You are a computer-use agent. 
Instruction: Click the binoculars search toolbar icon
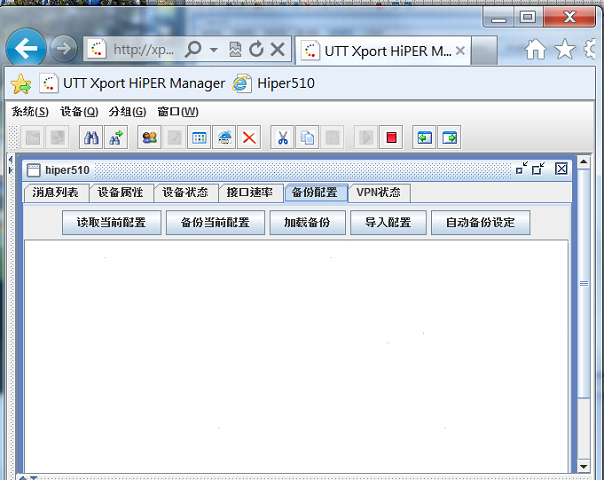tap(91, 137)
